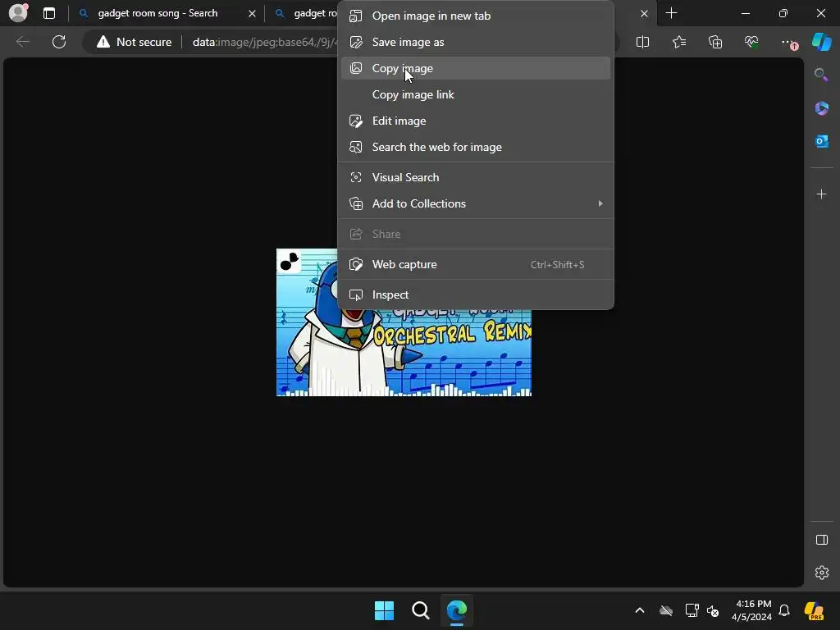Show hidden icons tray chevron
This screenshot has height=630, width=840.
coord(640,610)
